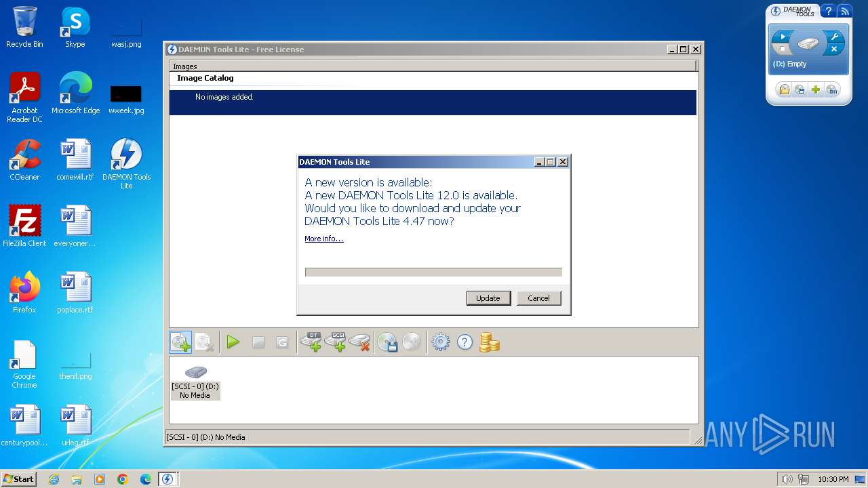Viewport: 868px width, 488px height.
Task: Click the gadget disc image creator icon
Action: pos(800,89)
